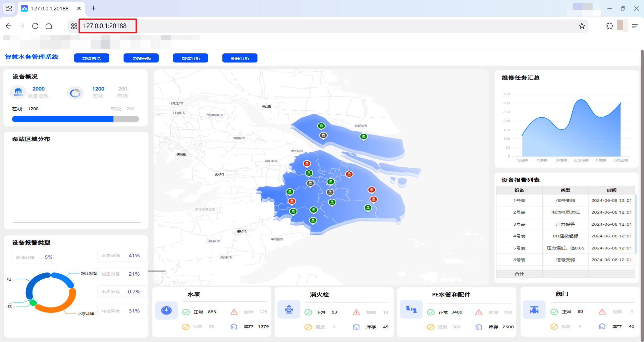The image size is (644, 342).
Task: Click the device total icon above 设备总数
Action: pos(18,92)
